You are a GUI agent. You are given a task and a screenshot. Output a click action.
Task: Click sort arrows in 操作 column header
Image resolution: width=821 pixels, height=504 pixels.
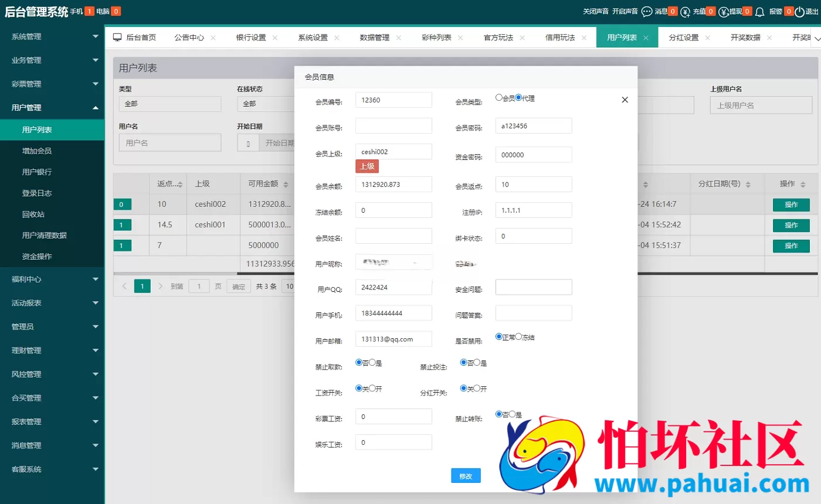[x=803, y=184]
